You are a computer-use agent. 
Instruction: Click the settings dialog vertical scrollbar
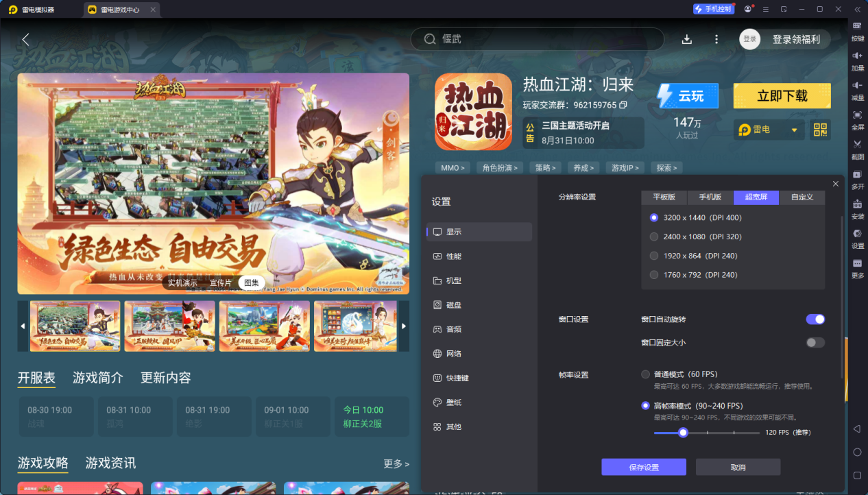(x=843, y=297)
